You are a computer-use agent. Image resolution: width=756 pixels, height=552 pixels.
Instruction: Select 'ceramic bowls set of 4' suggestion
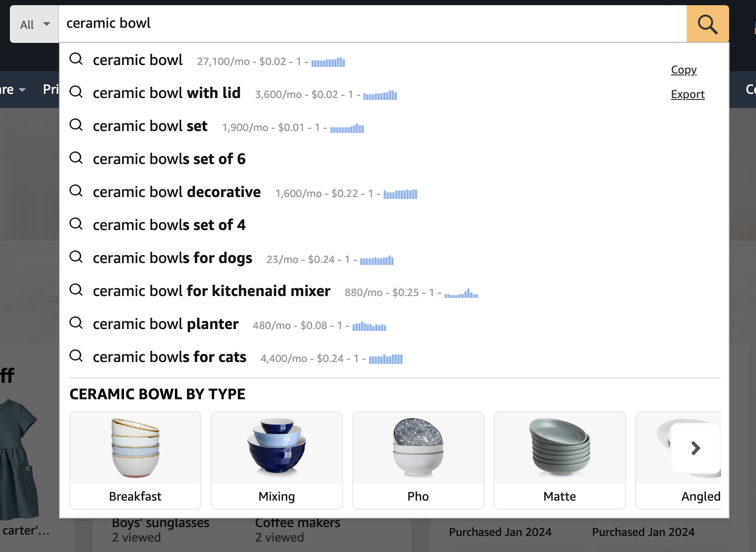[x=169, y=225]
